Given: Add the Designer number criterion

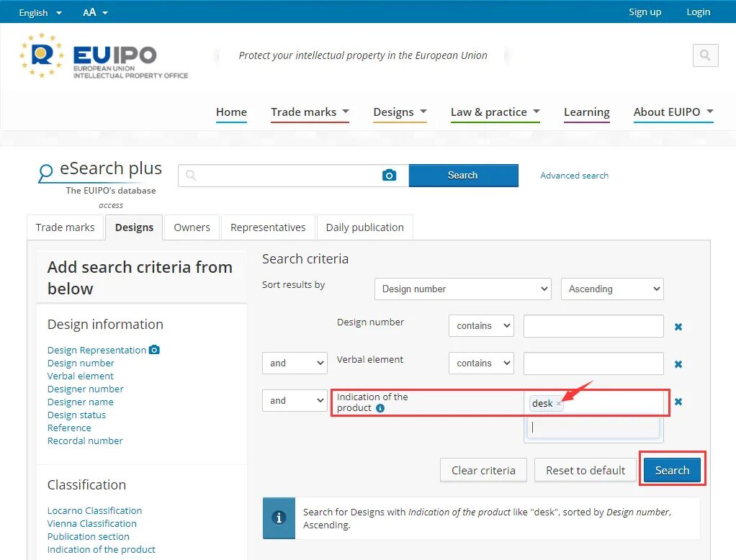Looking at the screenshot, I should [x=86, y=389].
